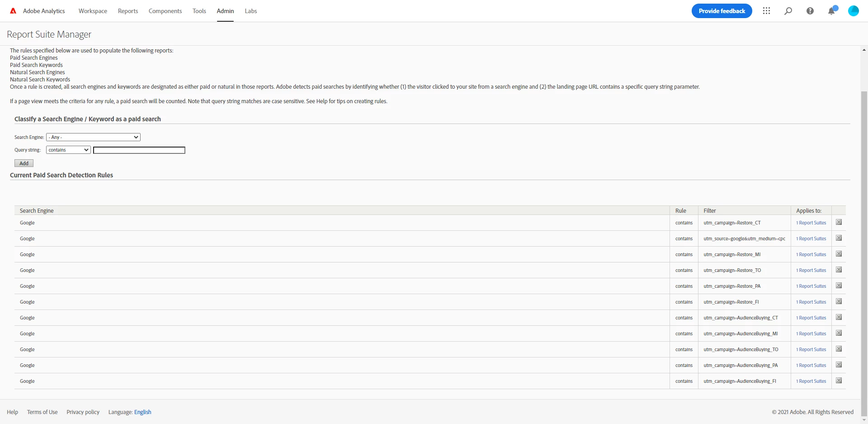Delete the utm_campaign=AudienceBuying_CT rule

pos(839,317)
